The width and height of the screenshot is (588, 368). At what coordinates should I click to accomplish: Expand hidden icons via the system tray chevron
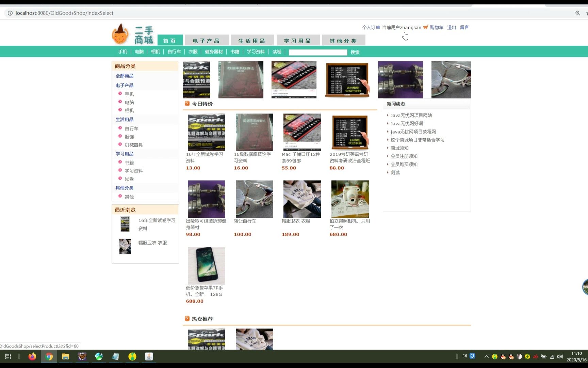(487, 356)
